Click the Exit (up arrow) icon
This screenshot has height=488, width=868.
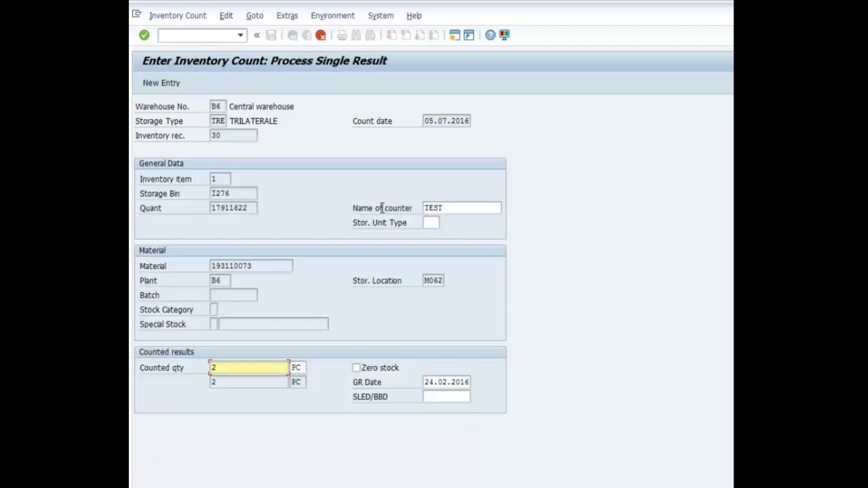tap(307, 35)
